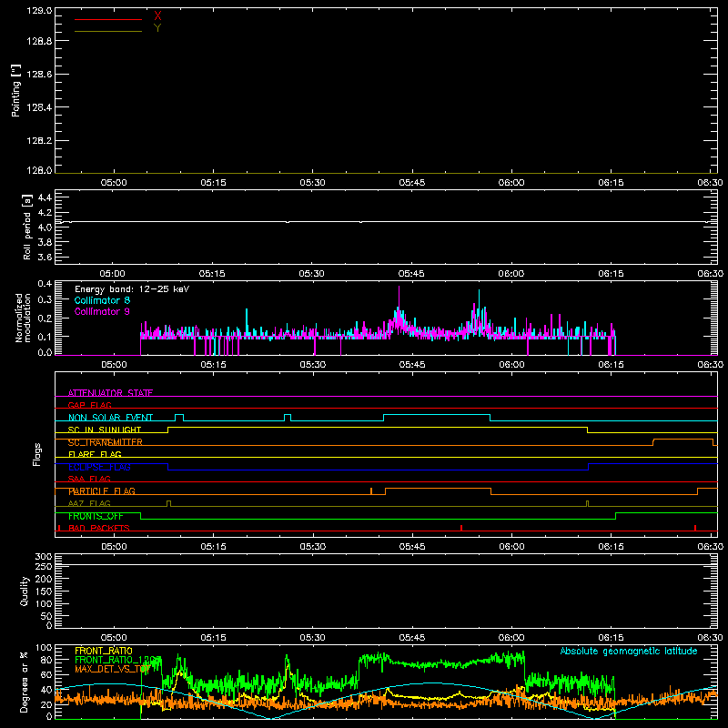The height and width of the screenshot is (728, 728).
Task: Click the magenta modulation peak near 05:43
Action: [399, 298]
